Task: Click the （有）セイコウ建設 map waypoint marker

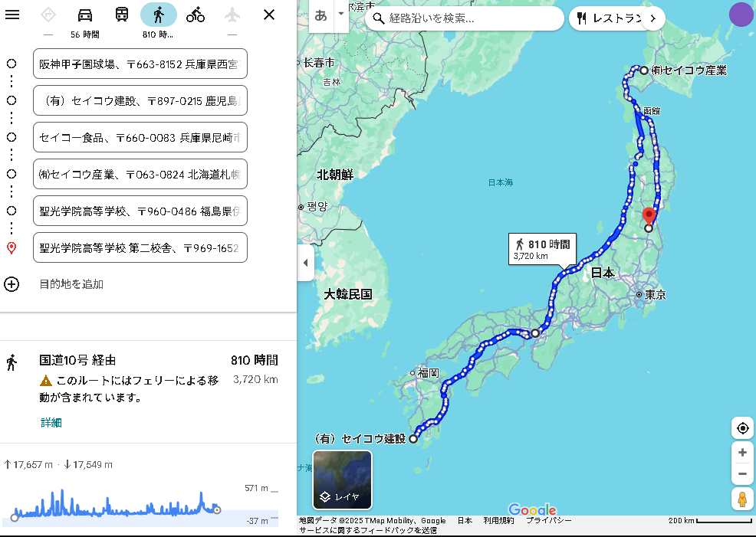Action: click(413, 439)
